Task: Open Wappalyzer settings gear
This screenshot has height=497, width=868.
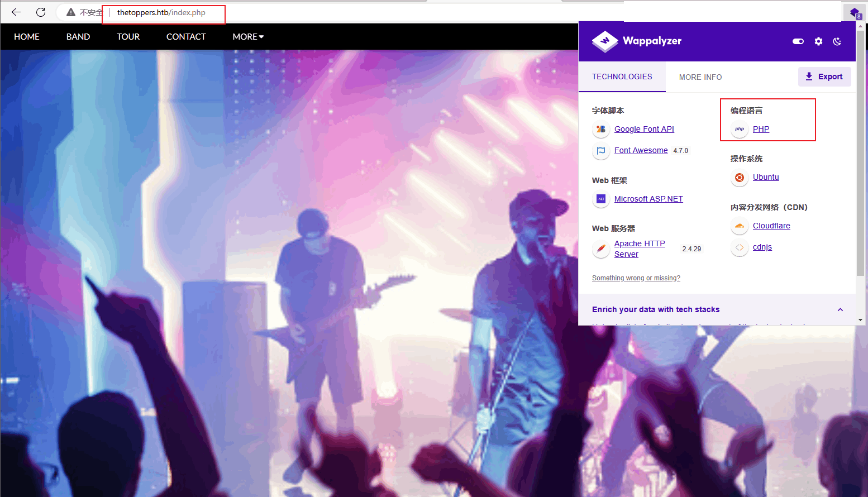Action: coord(818,41)
